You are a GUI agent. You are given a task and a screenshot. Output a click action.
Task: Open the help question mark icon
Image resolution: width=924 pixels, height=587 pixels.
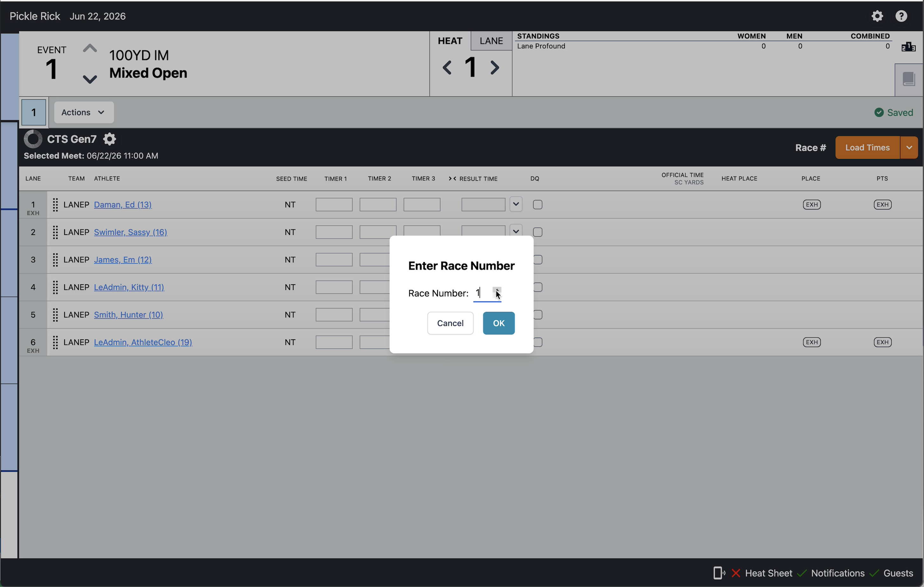[x=901, y=16]
